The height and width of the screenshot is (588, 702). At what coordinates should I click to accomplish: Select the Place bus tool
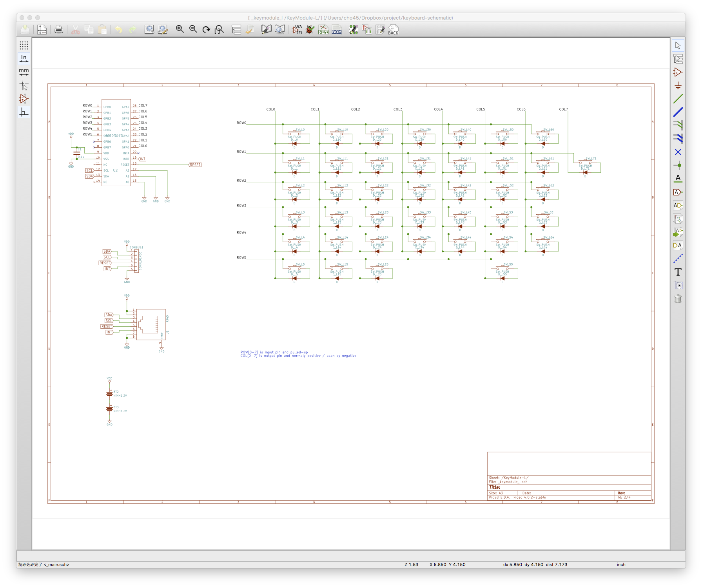click(x=678, y=112)
